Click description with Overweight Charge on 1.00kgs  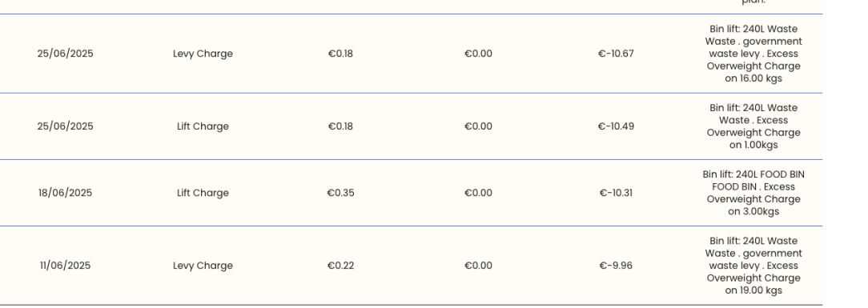click(753, 126)
